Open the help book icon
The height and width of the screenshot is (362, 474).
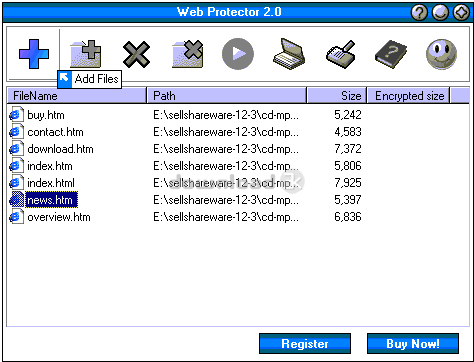pyautogui.click(x=391, y=54)
